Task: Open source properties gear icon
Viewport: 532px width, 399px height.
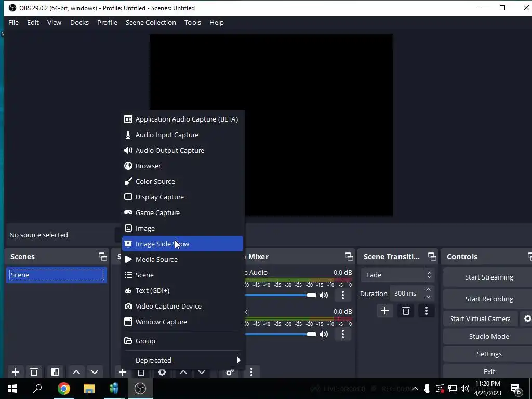Action: [x=162, y=372]
